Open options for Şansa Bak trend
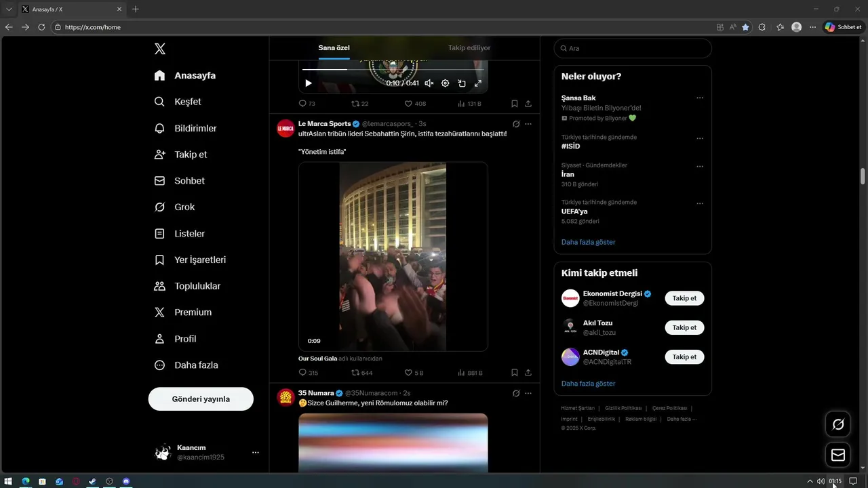The width and height of the screenshot is (868, 488). [700, 98]
